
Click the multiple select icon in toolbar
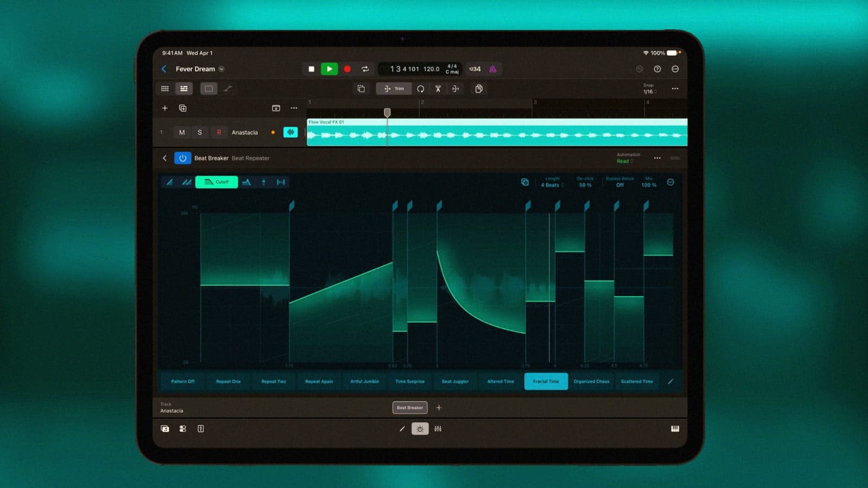pyautogui.click(x=361, y=88)
